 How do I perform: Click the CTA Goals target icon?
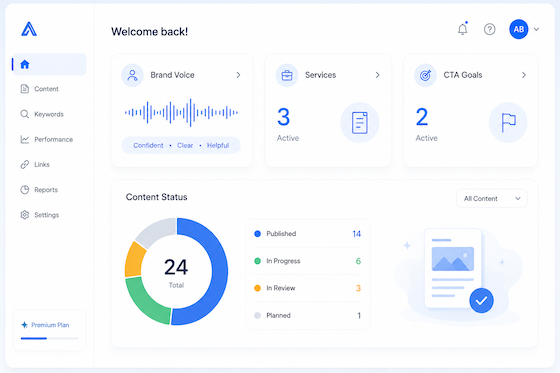click(x=425, y=75)
